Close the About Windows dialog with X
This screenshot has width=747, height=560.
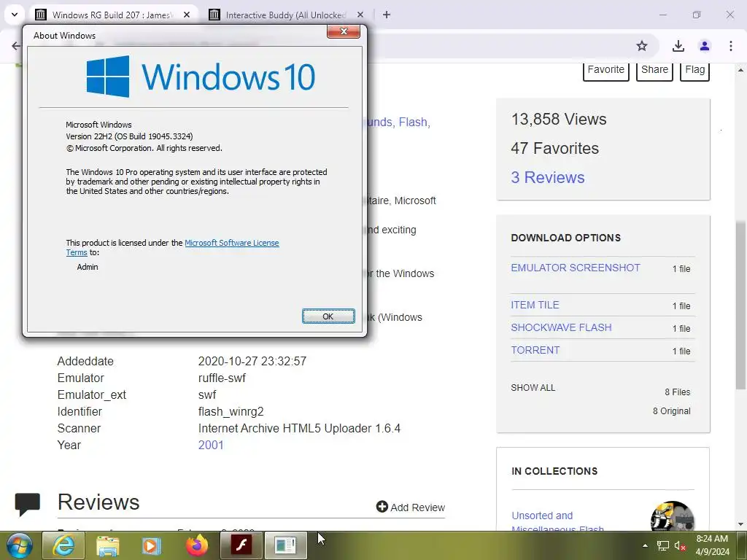tap(344, 31)
